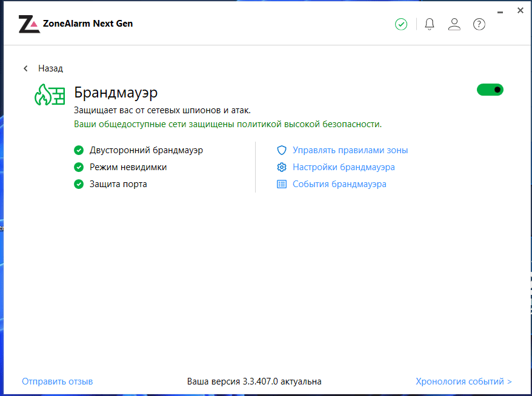Click the green firewall flame-and-wall icon

pos(50,94)
